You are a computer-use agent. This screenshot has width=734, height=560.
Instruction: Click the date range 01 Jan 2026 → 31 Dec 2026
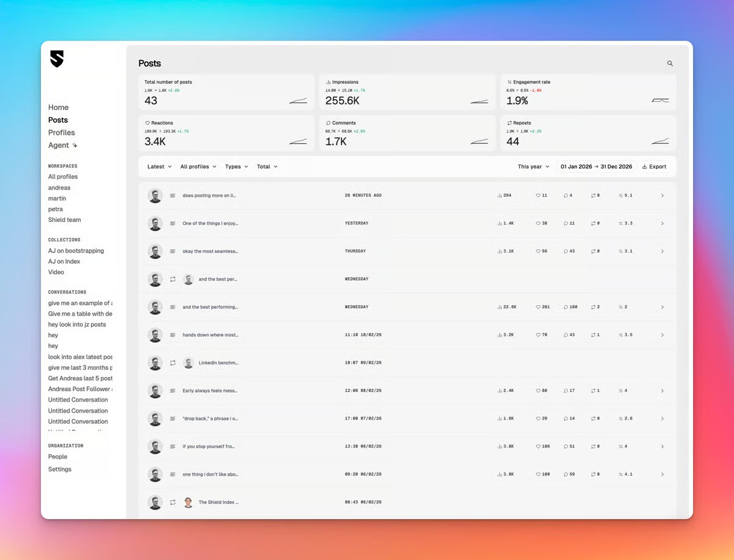click(x=596, y=167)
